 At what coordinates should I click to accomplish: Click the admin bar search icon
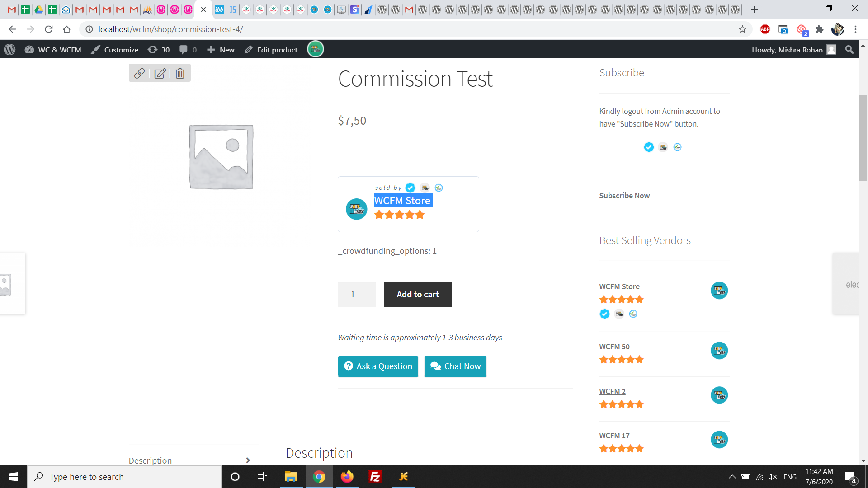tap(849, 50)
